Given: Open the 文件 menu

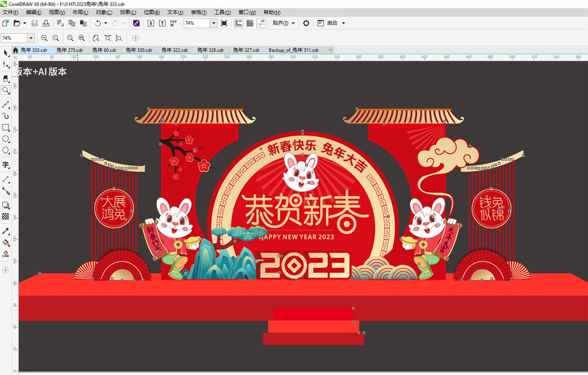Looking at the screenshot, I should click(x=10, y=12).
